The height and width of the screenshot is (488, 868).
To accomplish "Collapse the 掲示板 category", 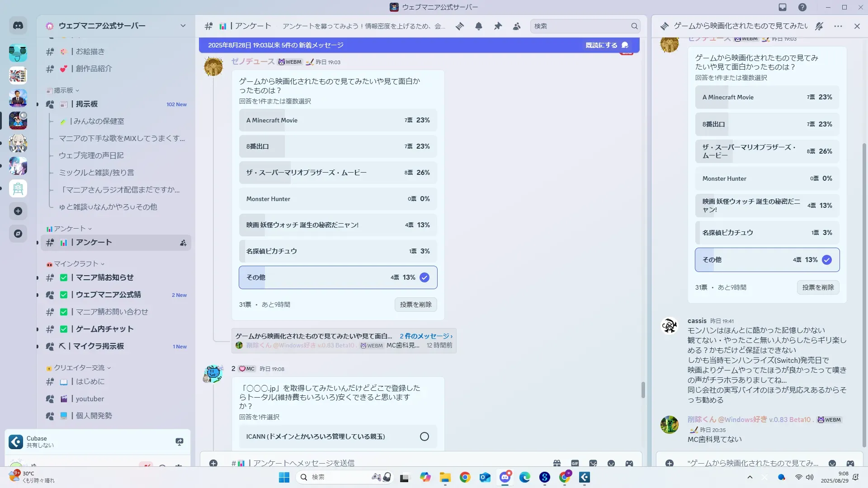I will tap(63, 90).
